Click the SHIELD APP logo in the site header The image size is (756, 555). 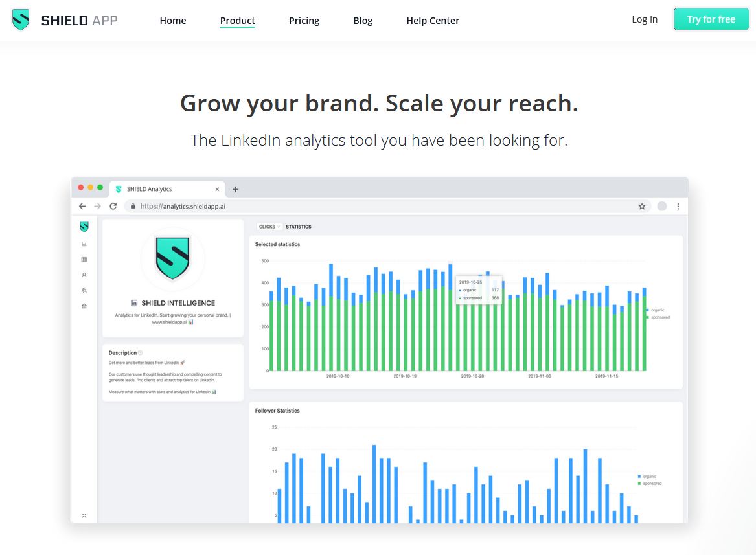[x=65, y=20]
